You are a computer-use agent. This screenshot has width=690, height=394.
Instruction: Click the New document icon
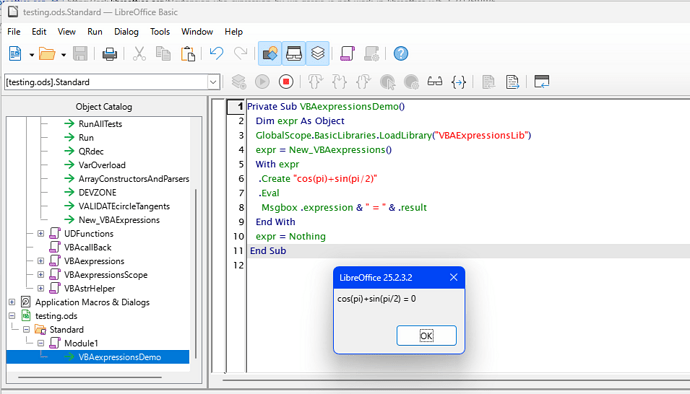coord(15,54)
